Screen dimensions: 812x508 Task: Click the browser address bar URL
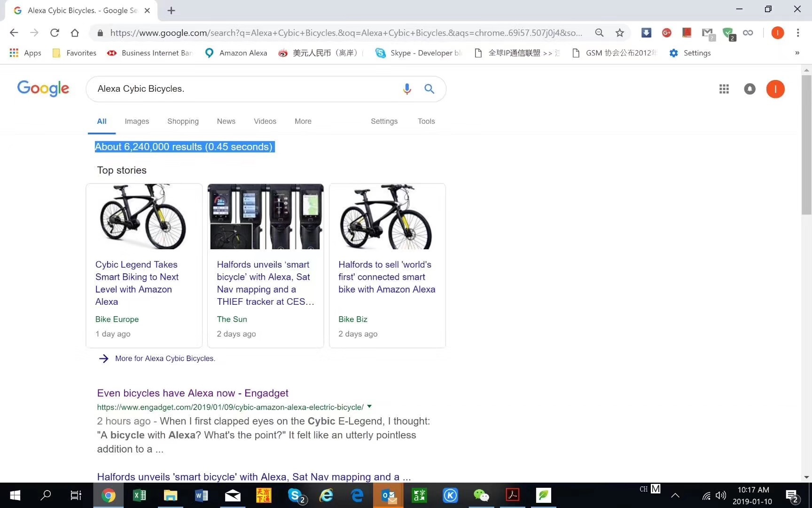tap(346, 33)
